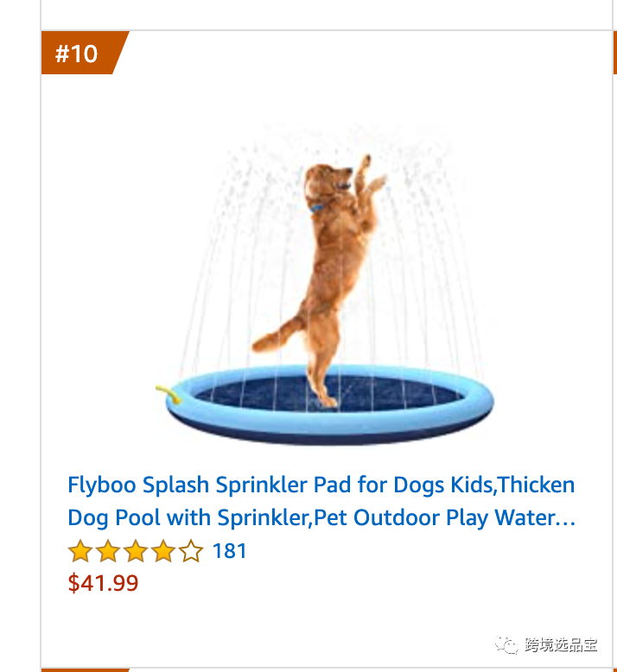The height and width of the screenshot is (672, 617).
Task: Open the 181 customer reviews link
Action: 229,551
